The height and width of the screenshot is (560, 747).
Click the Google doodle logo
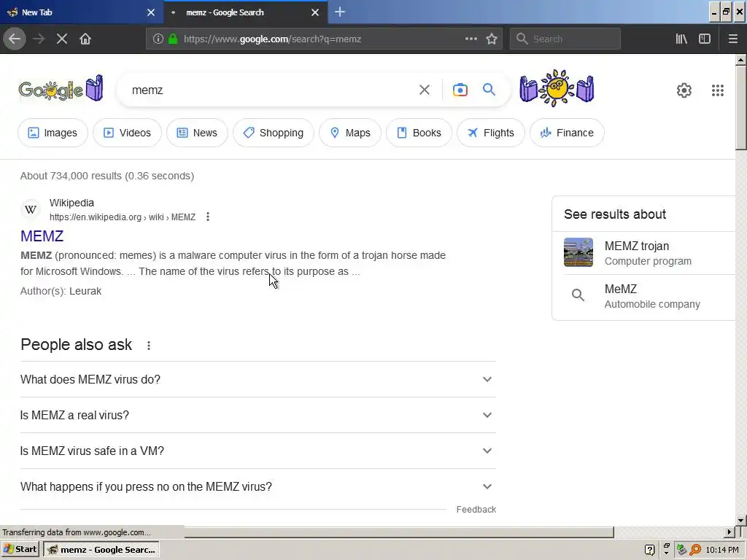[61, 88]
